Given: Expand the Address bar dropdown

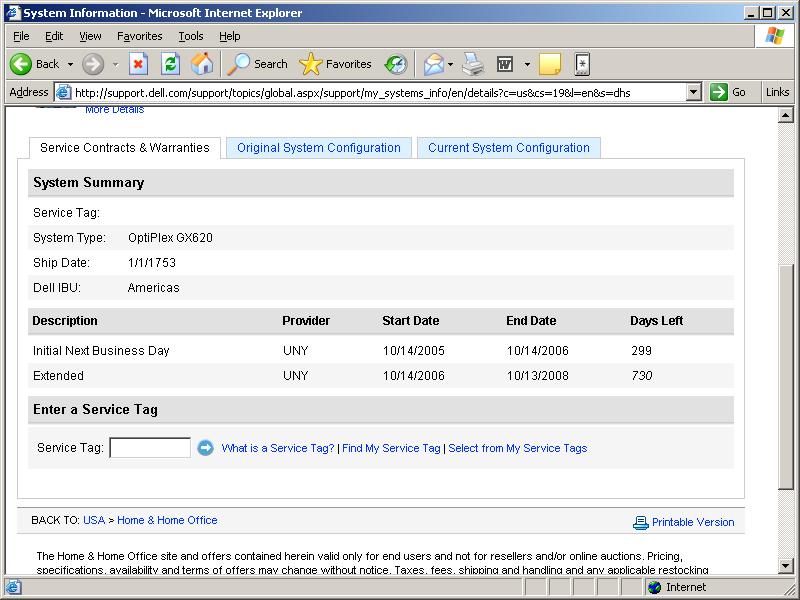Looking at the screenshot, I should pos(693,92).
